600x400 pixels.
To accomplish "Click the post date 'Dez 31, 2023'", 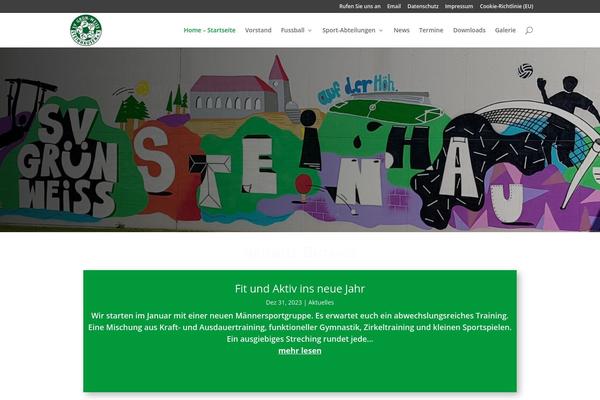I will coord(284,302).
